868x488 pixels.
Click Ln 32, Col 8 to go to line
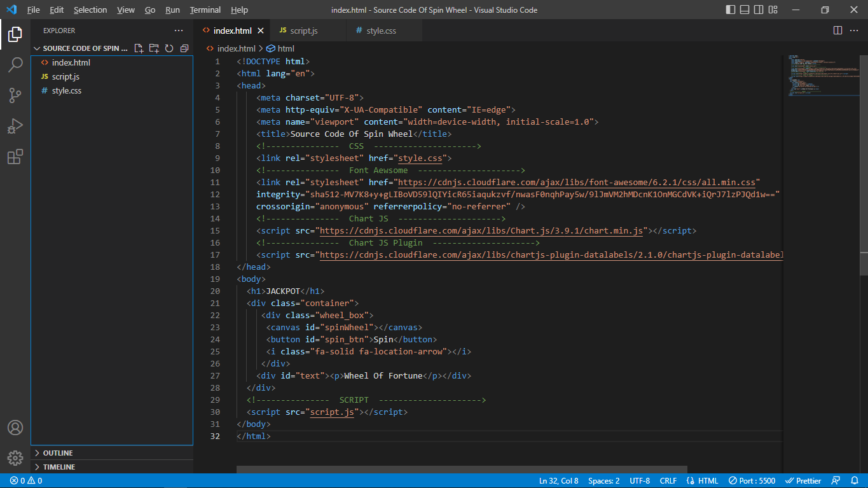[x=558, y=480]
